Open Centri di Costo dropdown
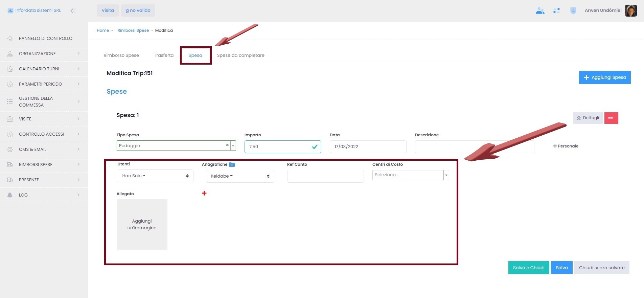 [446, 175]
